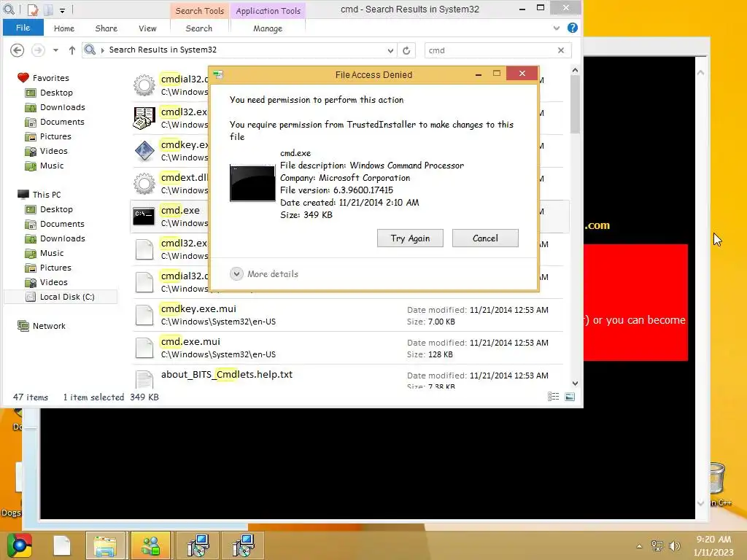This screenshot has width=747, height=560.
Task: Open Desktop under Favorites
Action: pos(56,93)
